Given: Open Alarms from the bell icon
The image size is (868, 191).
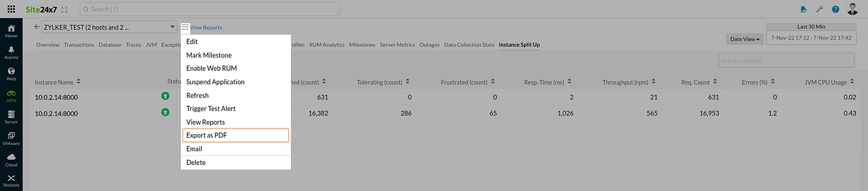Looking at the screenshot, I should (x=11, y=53).
